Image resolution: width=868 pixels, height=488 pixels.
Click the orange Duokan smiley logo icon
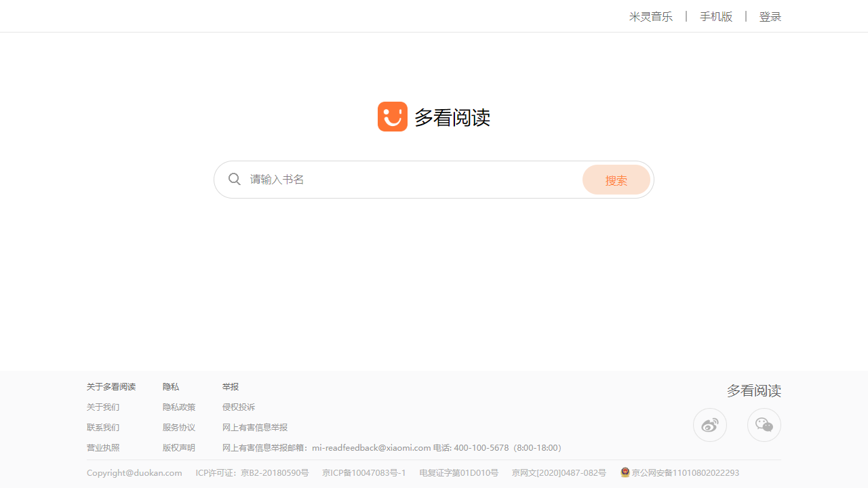point(393,117)
